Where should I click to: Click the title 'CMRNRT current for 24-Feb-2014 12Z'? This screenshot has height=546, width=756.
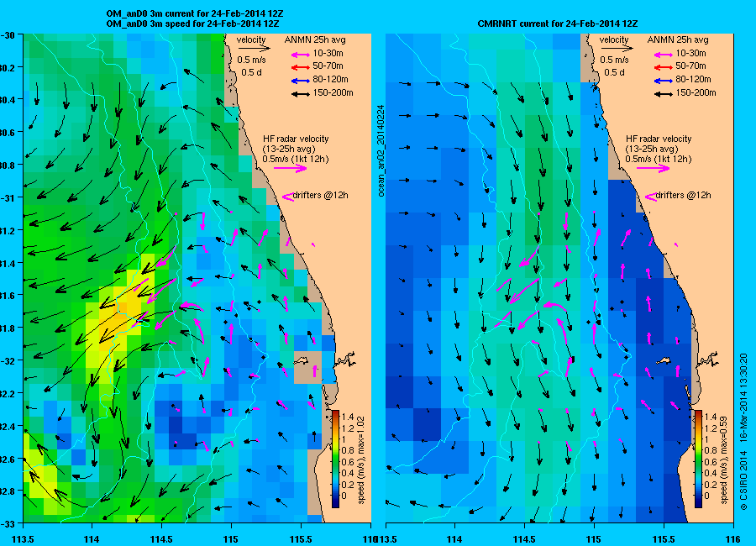pos(558,24)
